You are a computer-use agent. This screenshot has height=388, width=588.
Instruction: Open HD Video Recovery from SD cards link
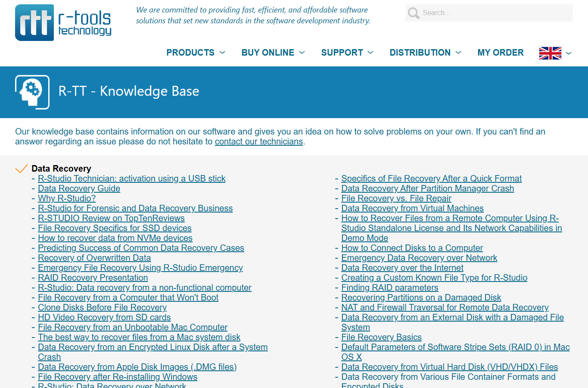coord(104,317)
